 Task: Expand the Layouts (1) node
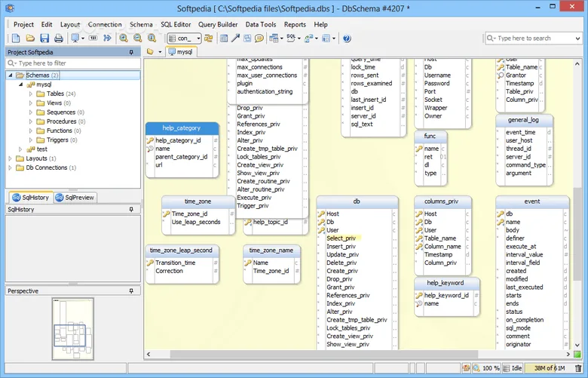coord(10,158)
